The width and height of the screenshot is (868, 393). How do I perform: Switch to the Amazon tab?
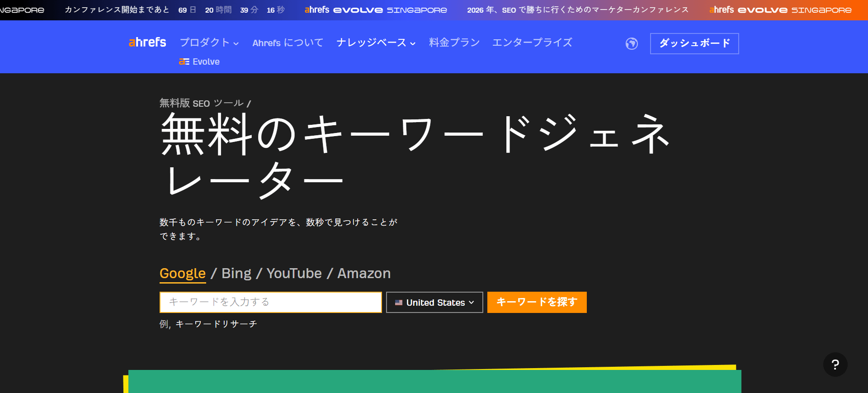(364, 274)
